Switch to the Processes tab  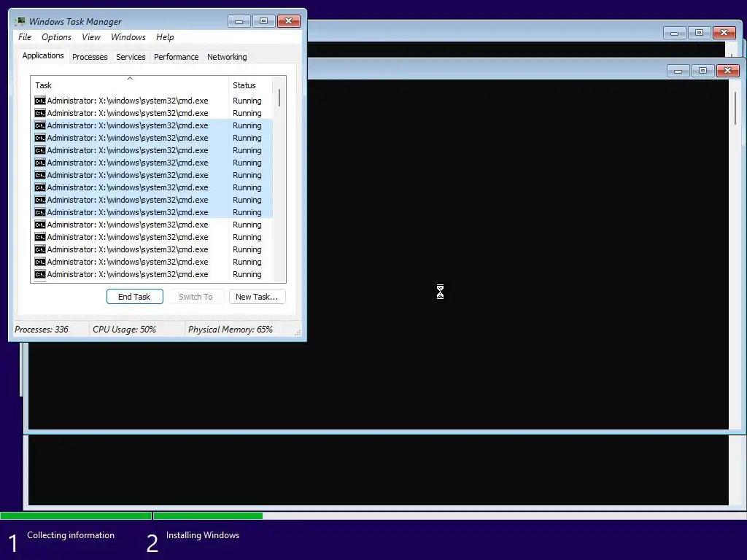pyautogui.click(x=90, y=57)
